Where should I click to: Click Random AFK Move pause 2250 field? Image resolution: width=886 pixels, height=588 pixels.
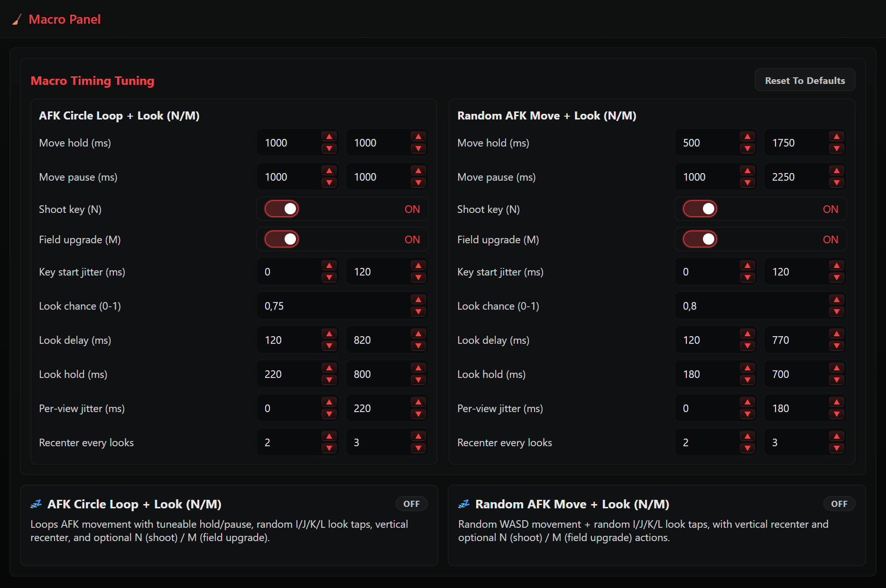(x=796, y=177)
